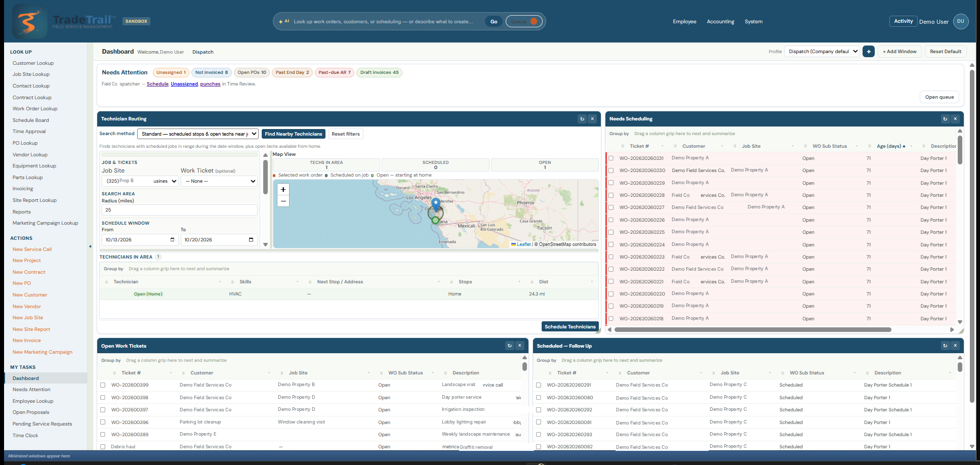Click the TradeTrail logo icon
This screenshot has width=980, height=465.
(29, 21)
